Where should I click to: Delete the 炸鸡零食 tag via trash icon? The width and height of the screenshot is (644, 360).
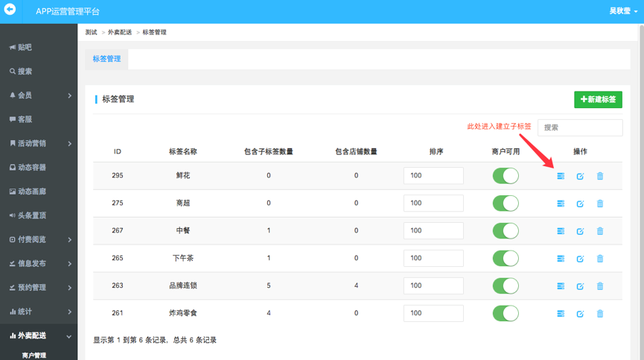click(x=600, y=314)
